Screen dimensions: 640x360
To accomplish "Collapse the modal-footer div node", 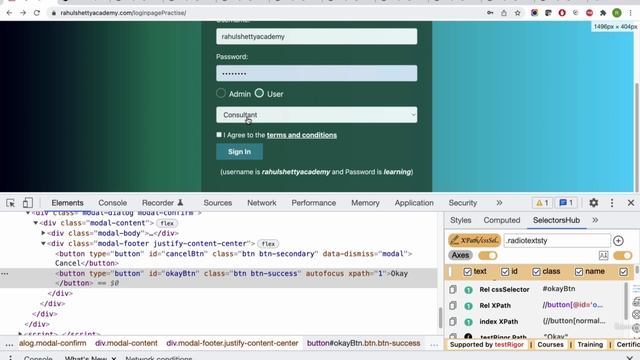I will point(43,243).
